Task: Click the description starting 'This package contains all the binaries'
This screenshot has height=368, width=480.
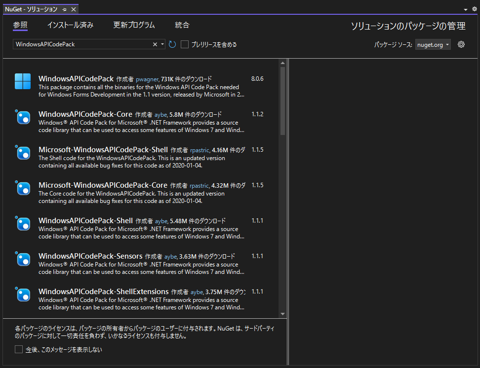Action: coord(141,91)
